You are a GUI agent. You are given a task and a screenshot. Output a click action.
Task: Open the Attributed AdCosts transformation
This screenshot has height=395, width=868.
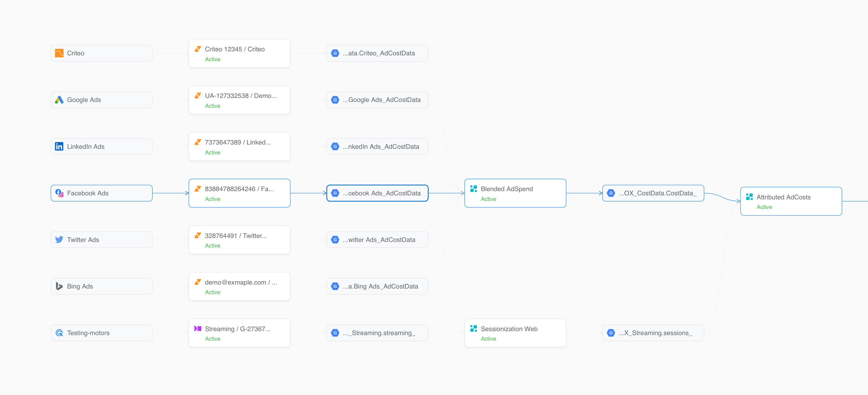click(x=791, y=201)
